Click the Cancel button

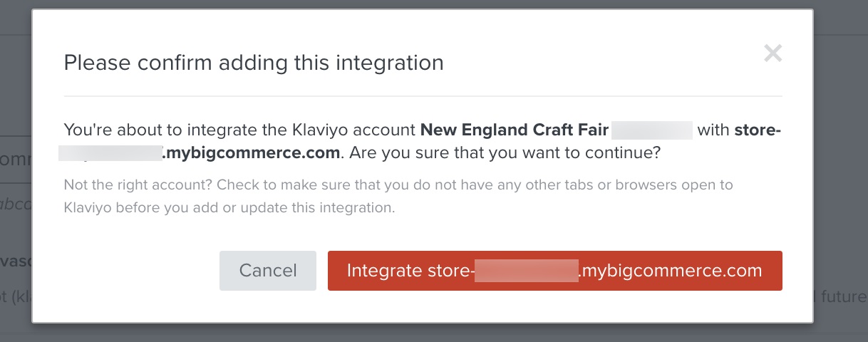click(x=268, y=271)
